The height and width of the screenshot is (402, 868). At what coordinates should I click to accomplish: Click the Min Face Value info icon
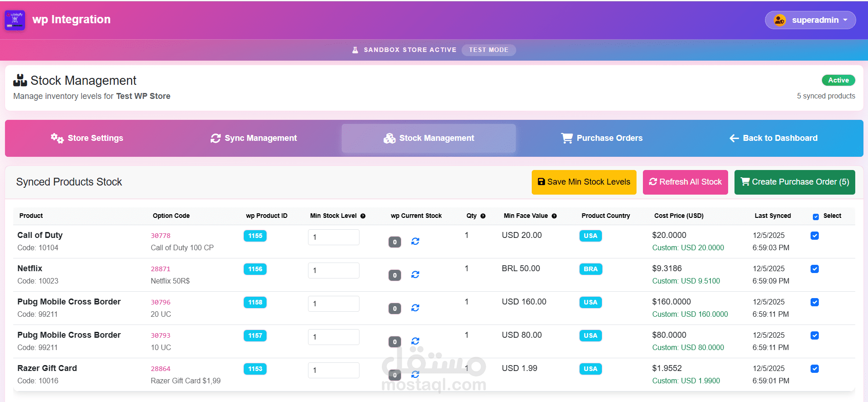pos(555,216)
